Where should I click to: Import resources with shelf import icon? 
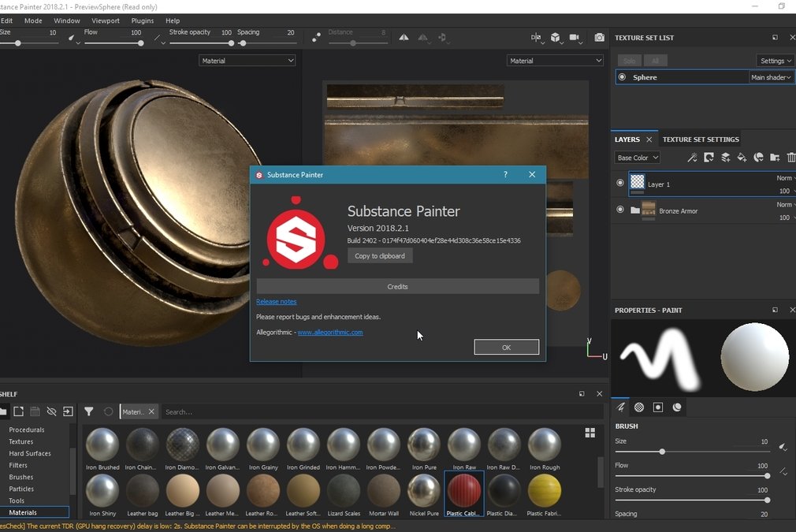68,411
